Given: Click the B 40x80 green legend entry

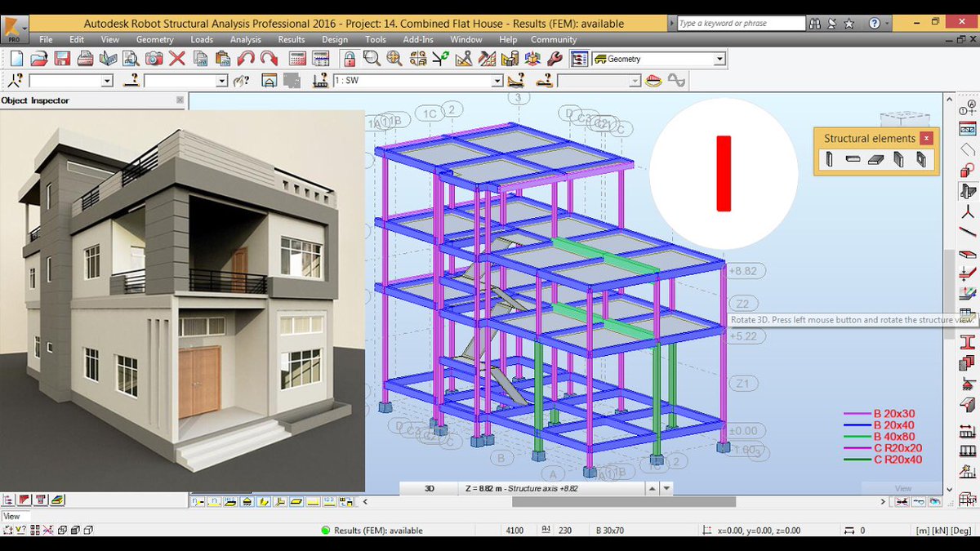Looking at the screenshot, I should pos(893,437).
